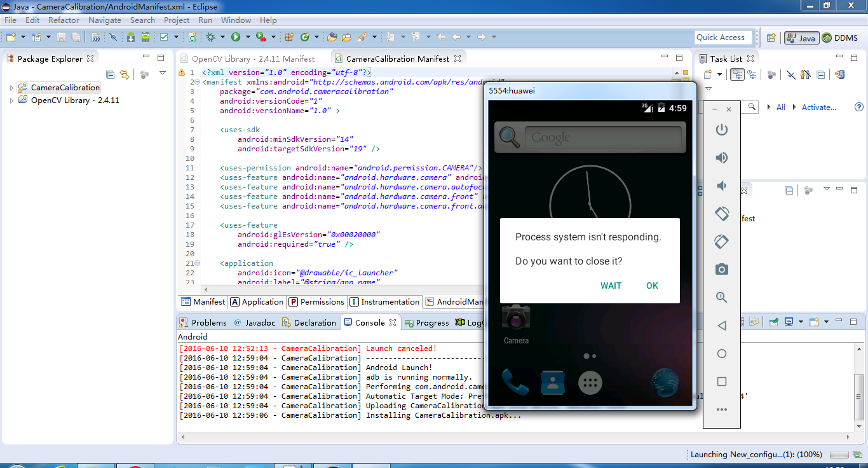Screen dimensions: 868x468
Task: Click Collapse All in Package Explorer
Action: tap(110, 74)
